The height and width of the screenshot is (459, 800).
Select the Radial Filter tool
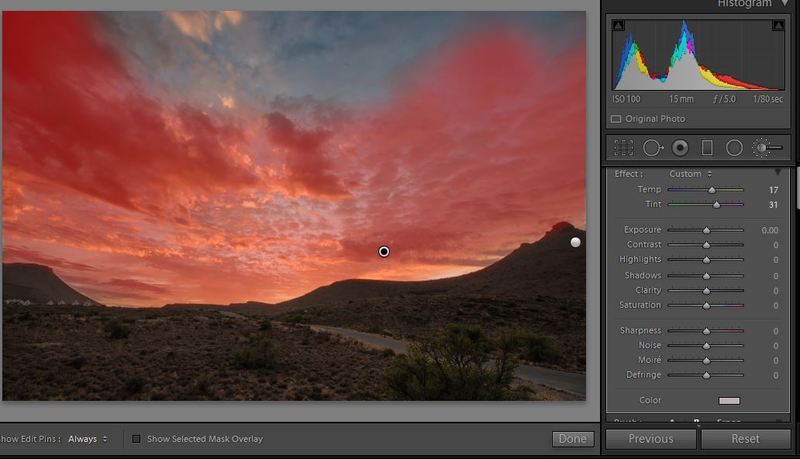pos(734,148)
